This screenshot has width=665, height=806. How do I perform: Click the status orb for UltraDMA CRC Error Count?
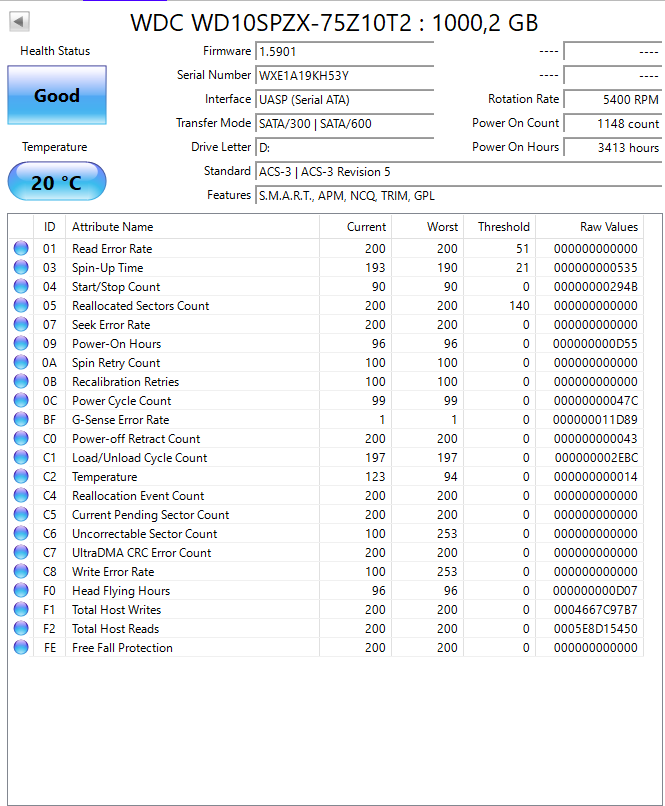click(21, 553)
